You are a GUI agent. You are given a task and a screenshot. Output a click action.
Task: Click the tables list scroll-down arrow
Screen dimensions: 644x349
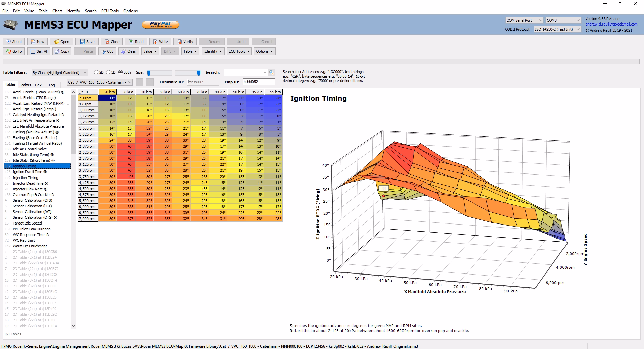(x=74, y=326)
